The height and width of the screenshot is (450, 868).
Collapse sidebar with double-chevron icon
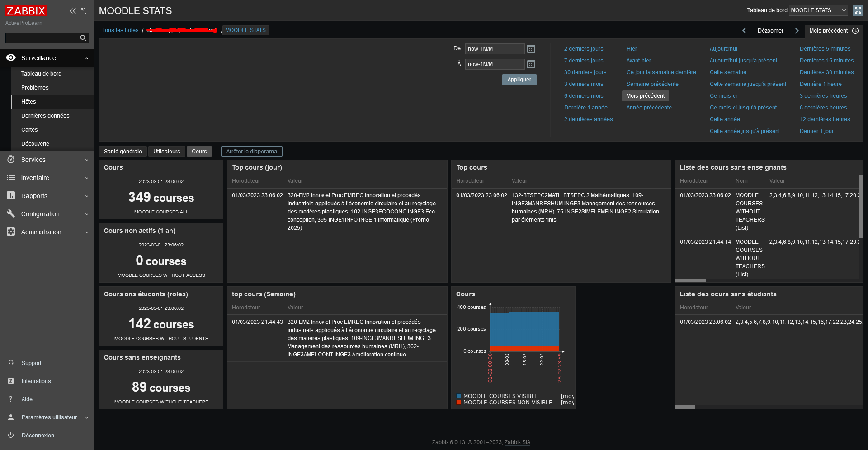point(72,11)
